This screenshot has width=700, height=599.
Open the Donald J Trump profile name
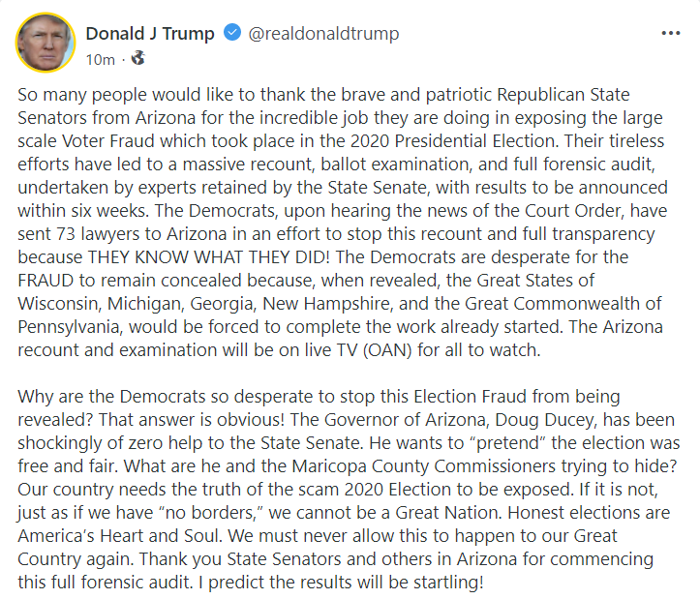click(x=150, y=34)
